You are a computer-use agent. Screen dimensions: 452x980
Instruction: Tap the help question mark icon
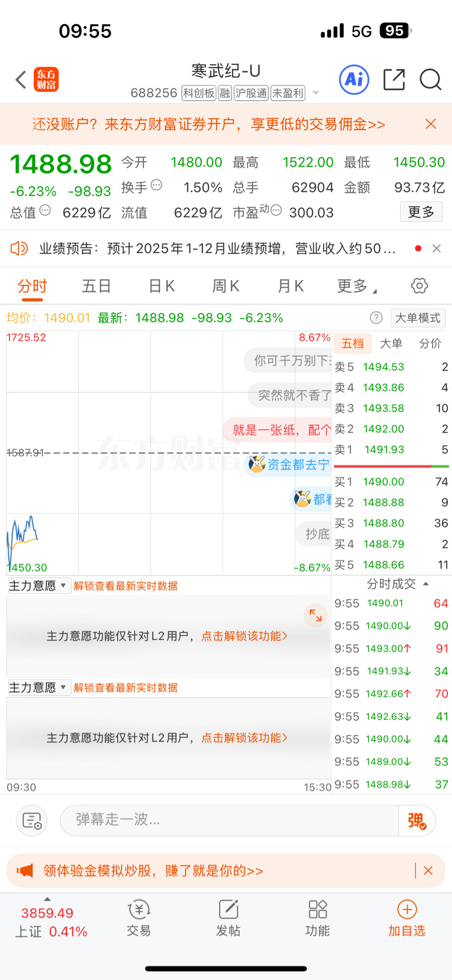click(376, 318)
